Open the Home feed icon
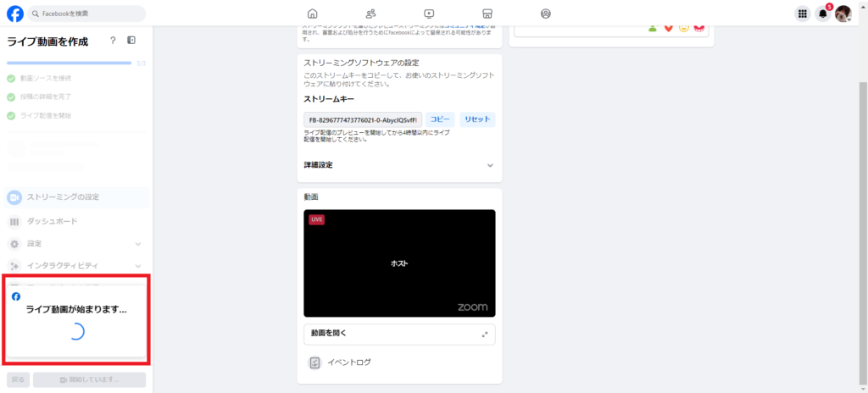This screenshot has width=868, height=393. pyautogui.click(x=313, y=14)
